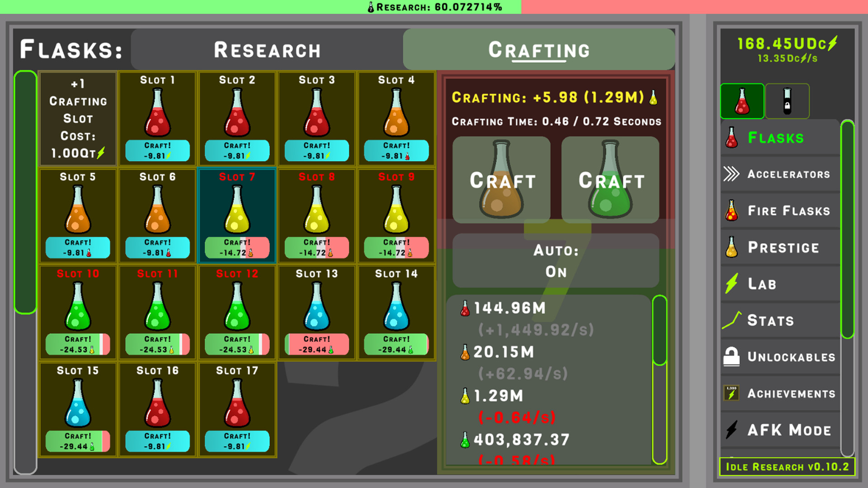
Task: Select the Crafting tab
Action: coord(539,50)
